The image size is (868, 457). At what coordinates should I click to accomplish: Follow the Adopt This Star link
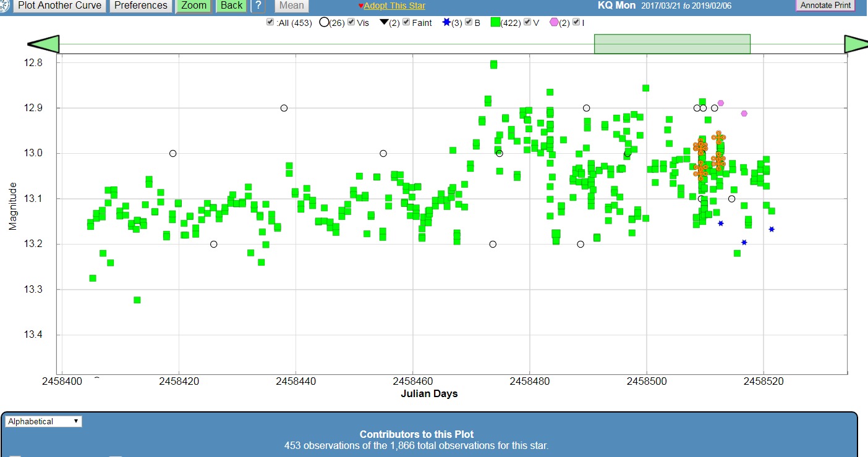click(394, 6)
